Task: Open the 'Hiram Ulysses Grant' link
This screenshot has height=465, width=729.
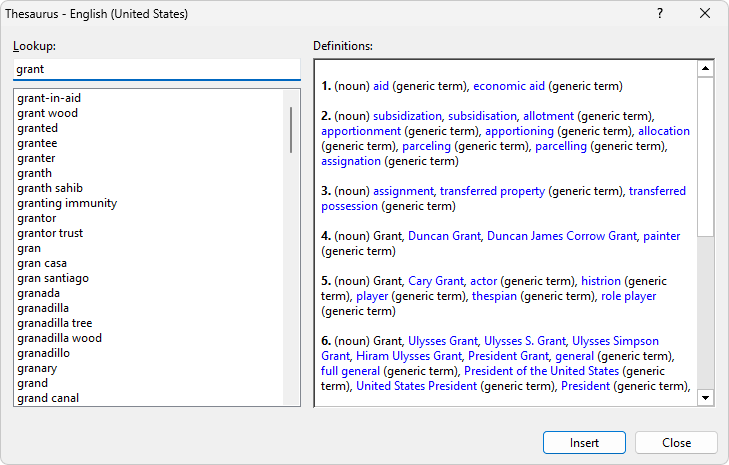Action: point(409,356)
